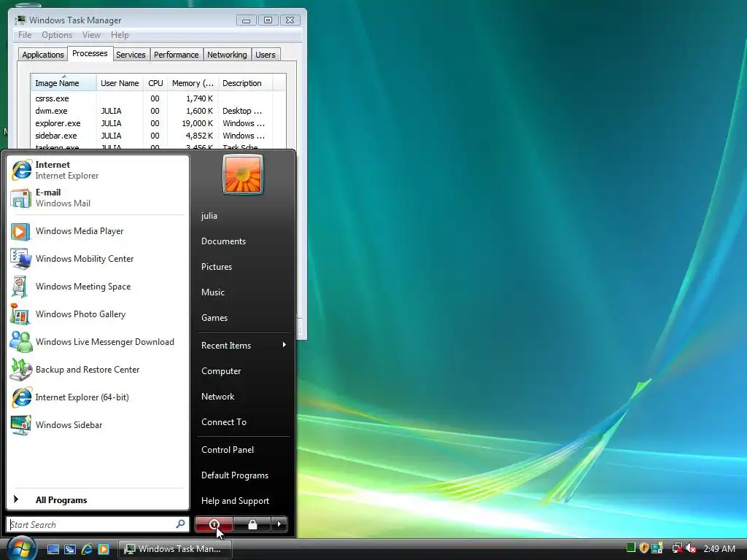Sort processes by Image Name column

coord(64,83)
